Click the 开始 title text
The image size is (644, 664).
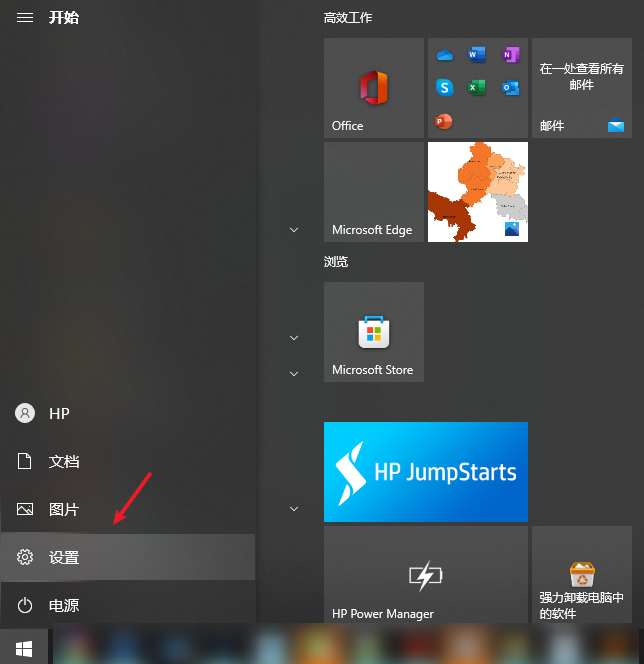[x=64, y=18]
